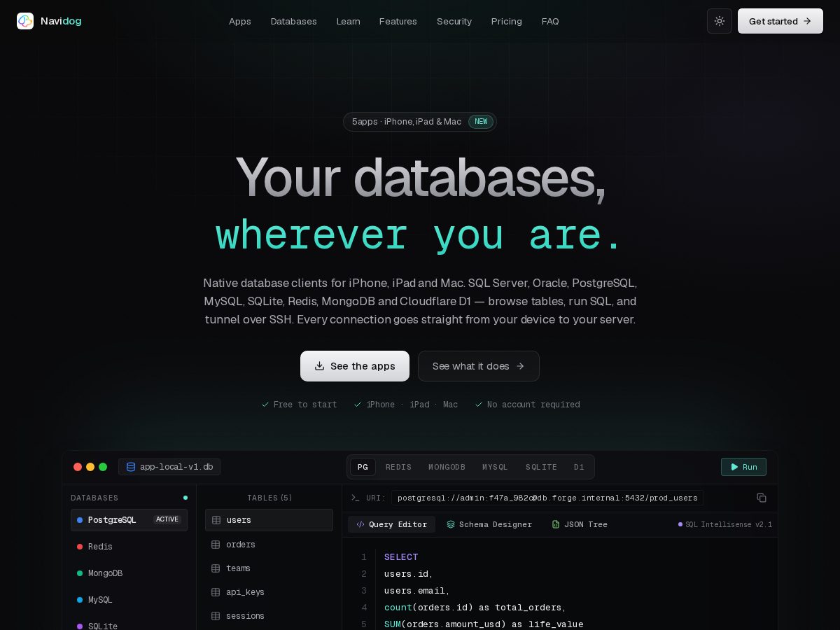Toggle the light/dark theme sun icon

pyautogui.click(x=720, y=21)
